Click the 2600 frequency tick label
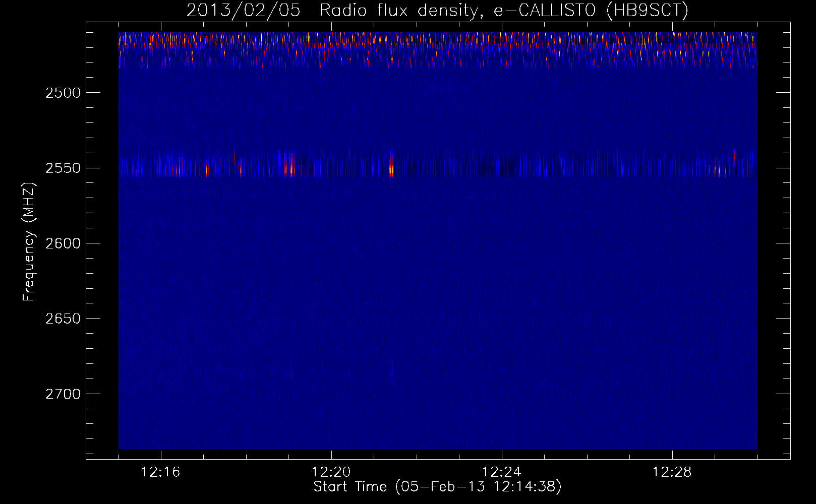Image resolution: width=816 pixels, height=504 pixels. point(64,243)
